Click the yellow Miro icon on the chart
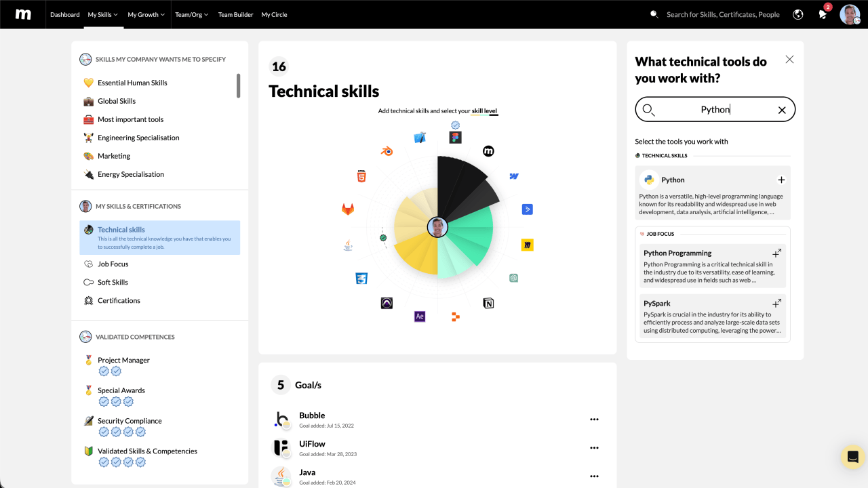Viewport: 868px width, 488px height. click(528, 245)
